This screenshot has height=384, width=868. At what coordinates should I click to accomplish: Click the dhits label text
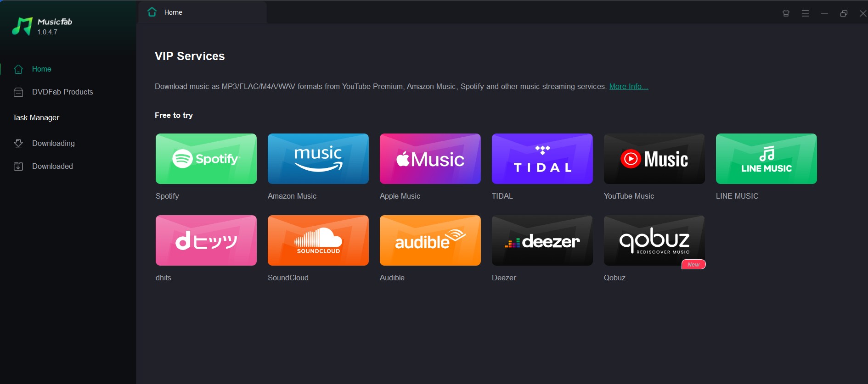pos(163,278)
